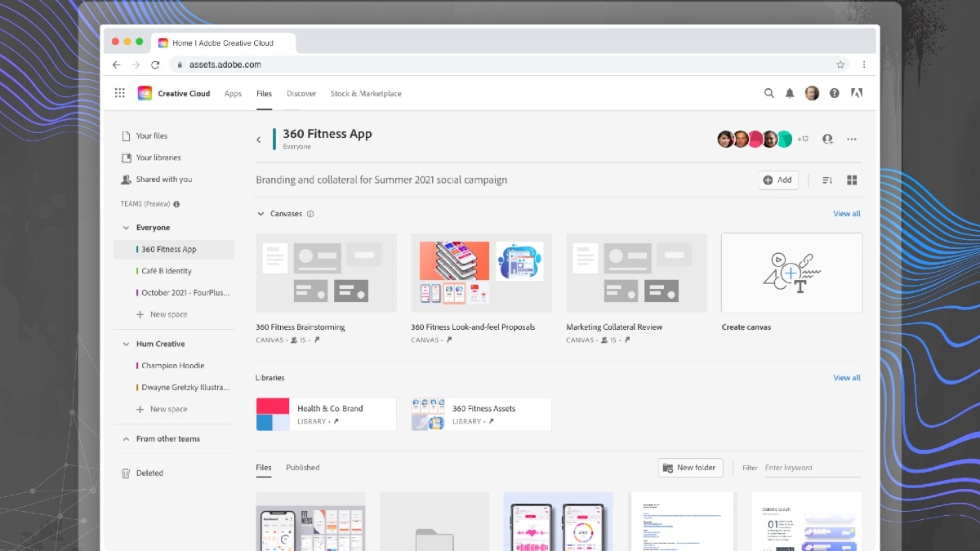
Task: Open the Discover tab
Action: coord(301,94)
